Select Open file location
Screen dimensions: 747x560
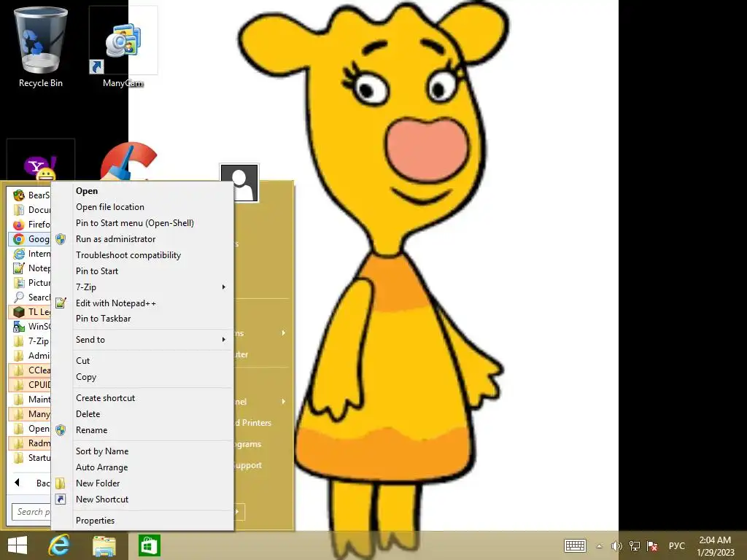coord(143,207)
